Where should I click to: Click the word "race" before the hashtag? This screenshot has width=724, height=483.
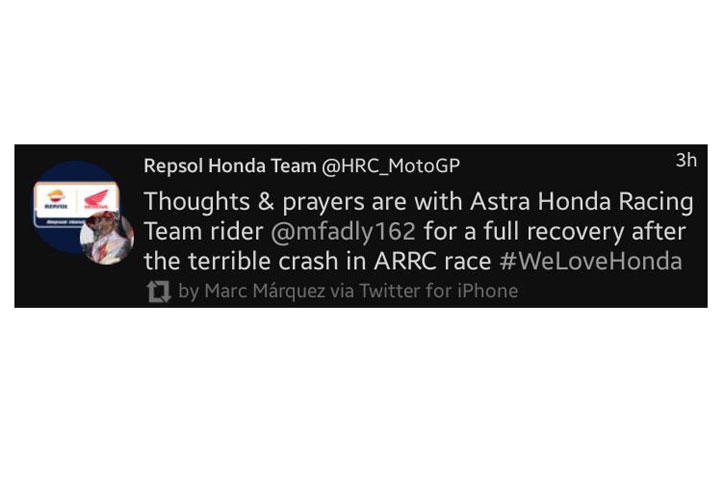pyautogui.click(x=467, y=263)
